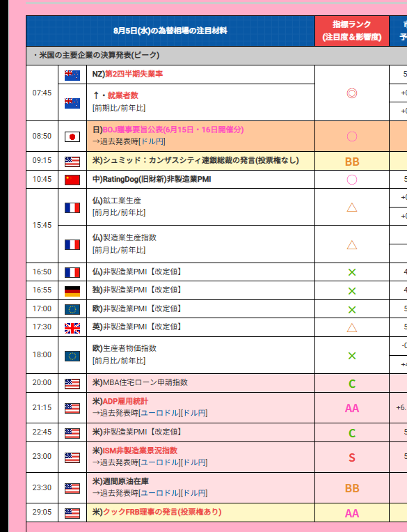Click 07:45 time cell
The height and width of the screenshot is (532, 407).
click(x=42, y=93)
